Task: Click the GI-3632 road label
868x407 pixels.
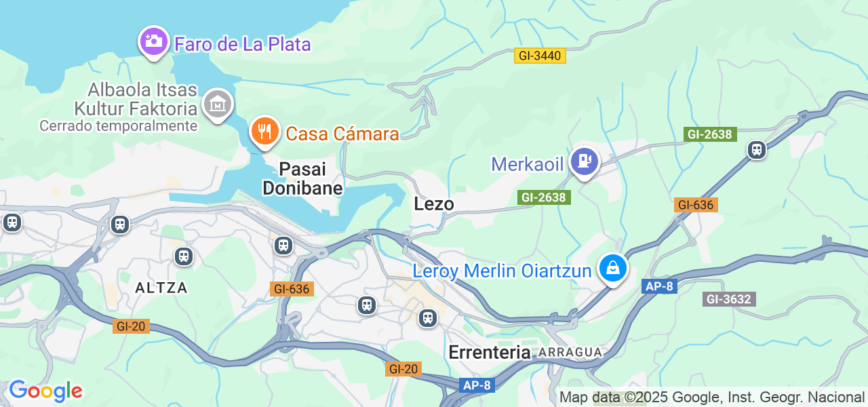Action: point(730,298)
